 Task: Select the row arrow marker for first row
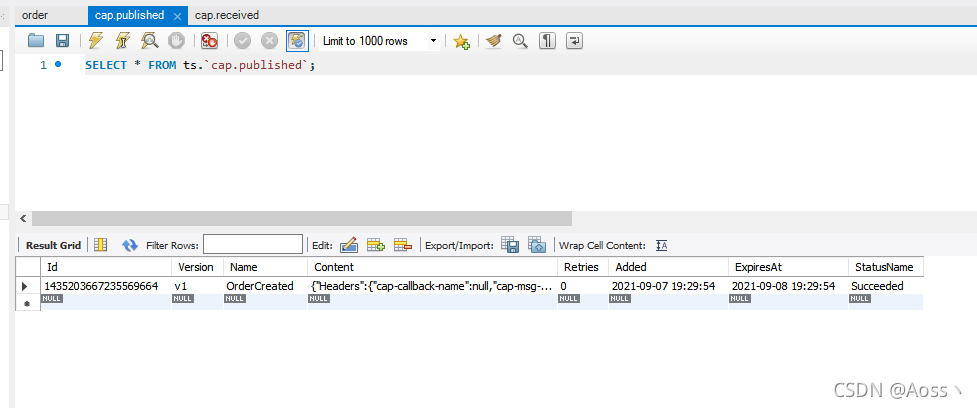point(26,287)
